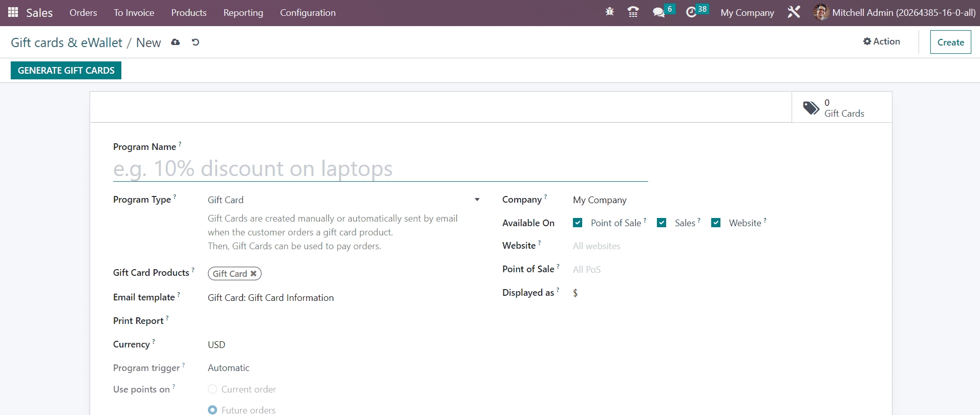Open the Action dropdown menu
The image size is (980, 415).
click(x=881, y=41)
